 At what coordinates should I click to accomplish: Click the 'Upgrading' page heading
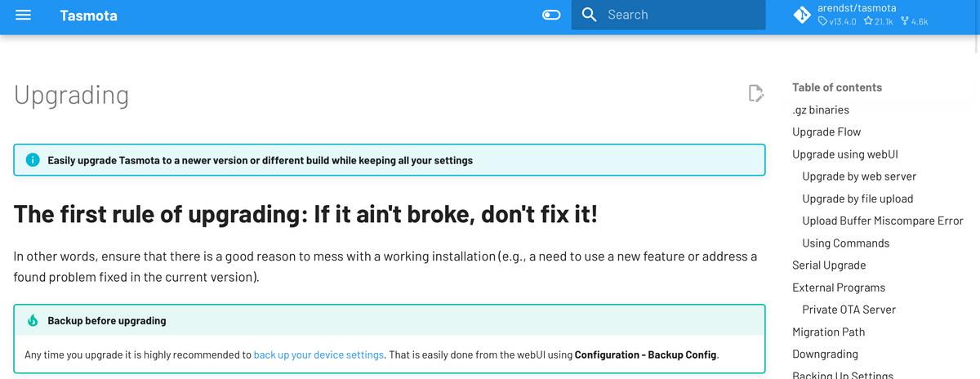click(72, 95)
